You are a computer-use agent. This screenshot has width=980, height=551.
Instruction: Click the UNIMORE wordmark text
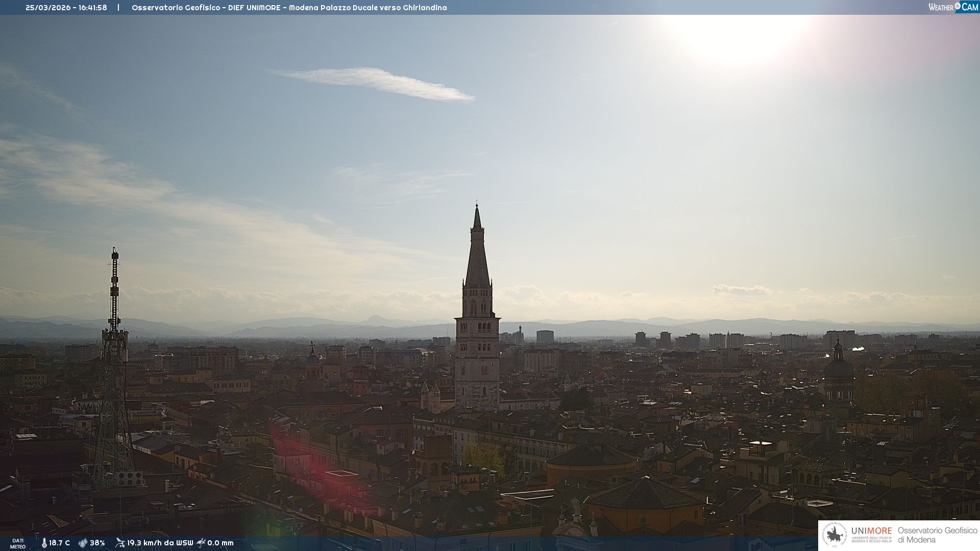pos(871,531)
